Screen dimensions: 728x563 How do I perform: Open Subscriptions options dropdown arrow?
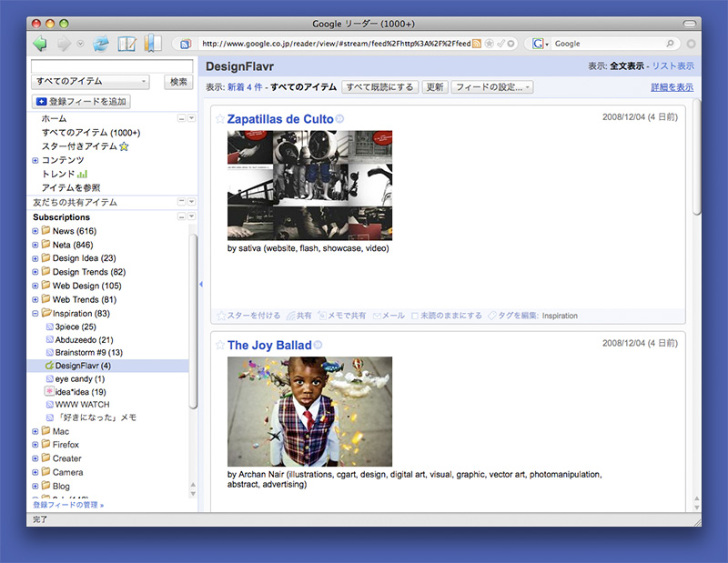(191, 216)
